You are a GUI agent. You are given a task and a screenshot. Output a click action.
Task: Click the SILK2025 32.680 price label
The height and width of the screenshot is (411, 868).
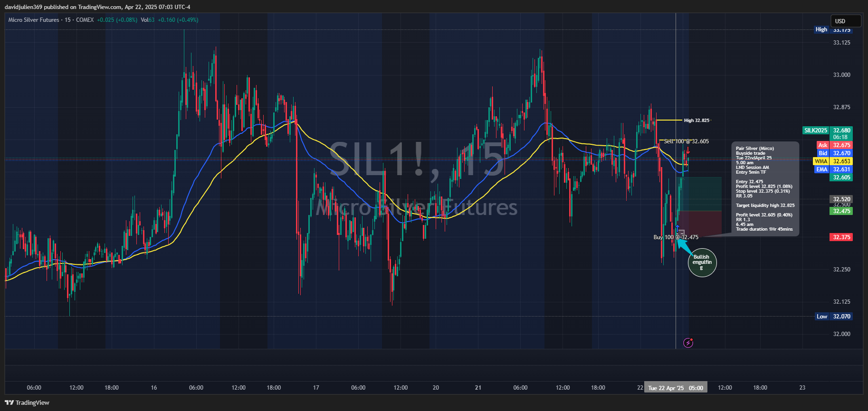827,130
